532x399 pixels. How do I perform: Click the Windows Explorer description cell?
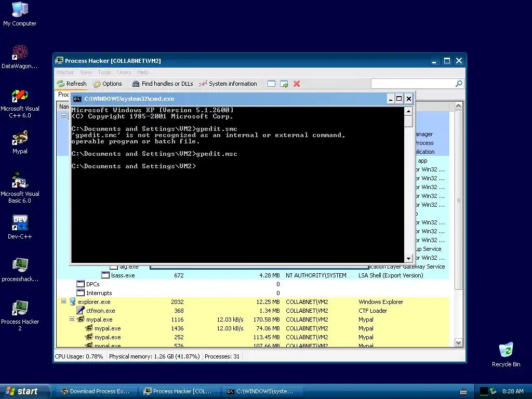[381, 302]
